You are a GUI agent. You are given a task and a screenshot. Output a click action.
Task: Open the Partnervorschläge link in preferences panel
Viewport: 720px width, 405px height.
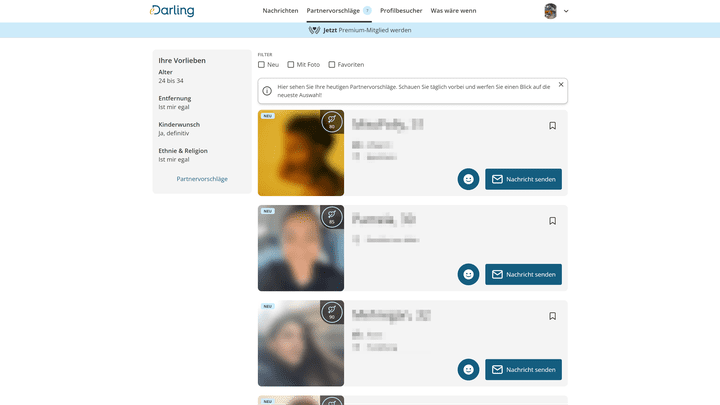pos(202,179)
